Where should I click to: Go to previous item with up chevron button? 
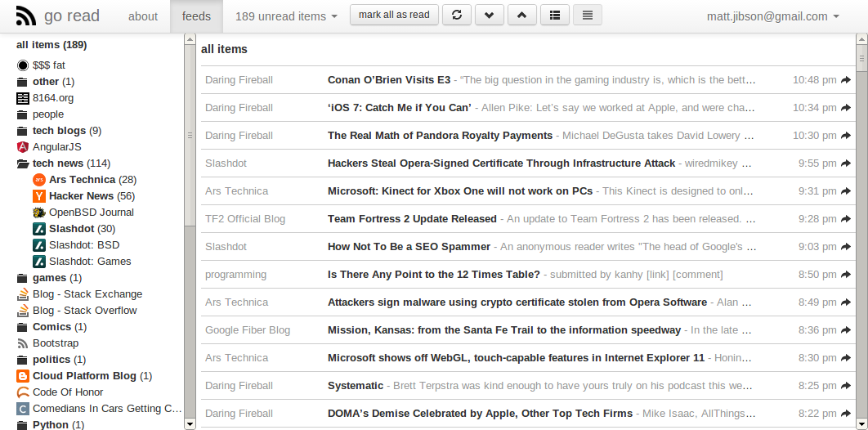tap(522, 15)
